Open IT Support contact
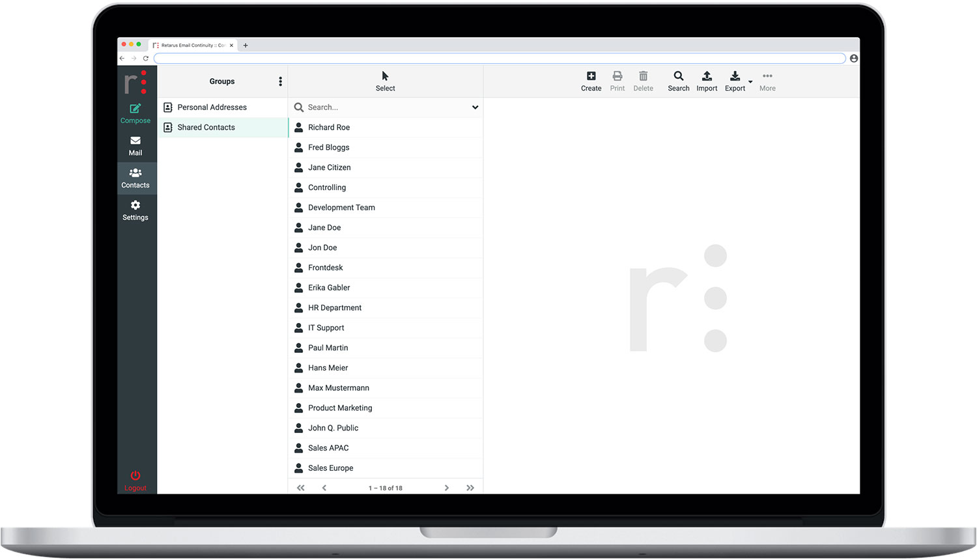The width and height of the screenshot is (977, 560). click(x=386, y=328)
